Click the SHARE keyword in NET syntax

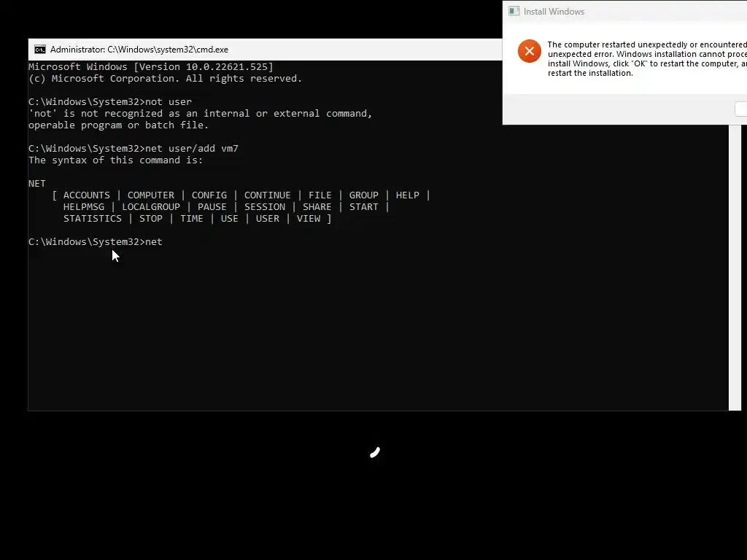317,207
